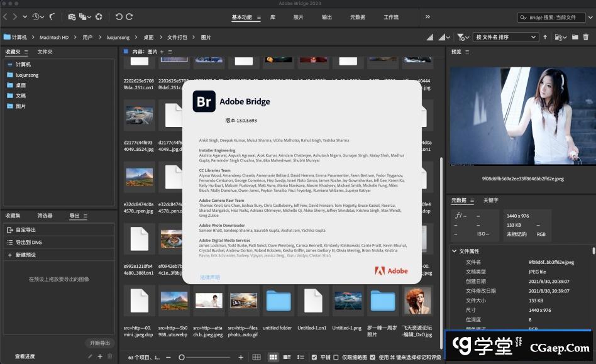Toggle ascending sort order arrow
Viewport: 596px width, 364px height.
545,37
